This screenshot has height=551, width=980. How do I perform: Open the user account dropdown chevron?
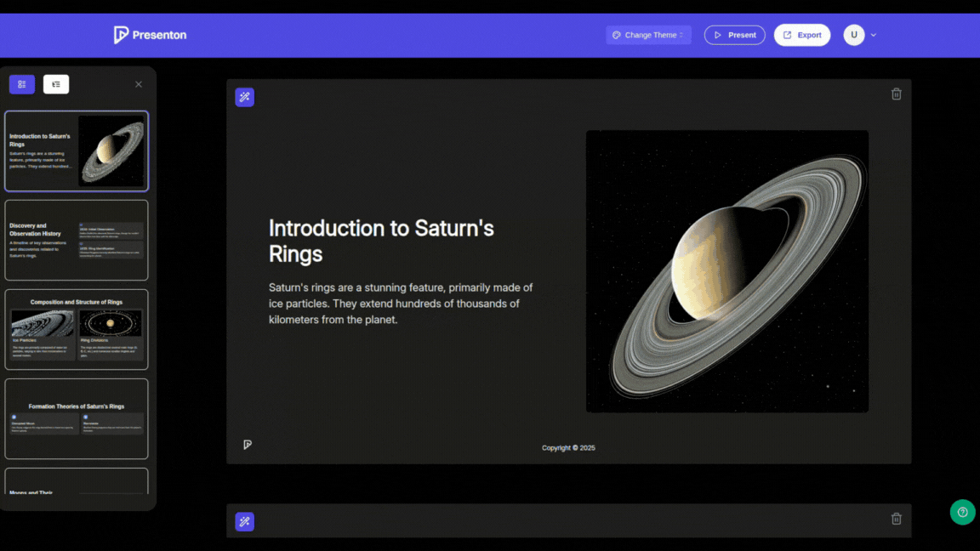(872, 35)
